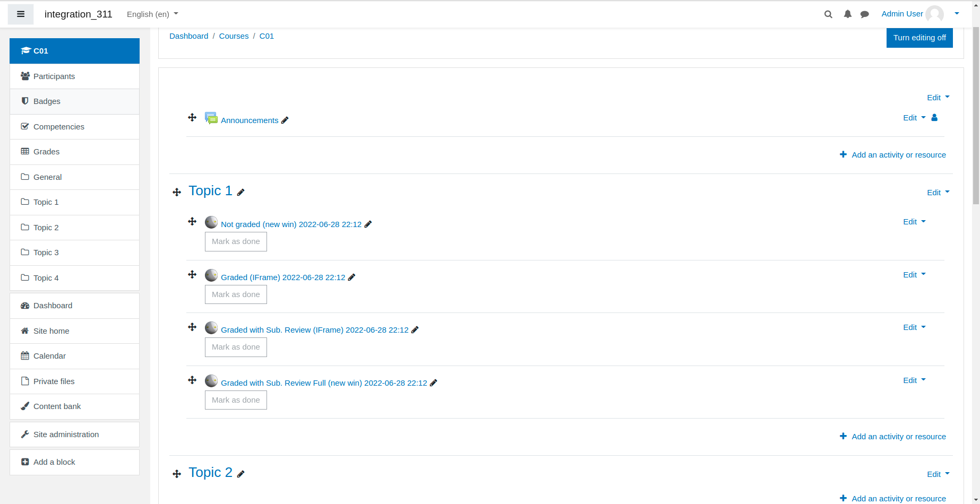Open the notifications bell icon

coord(848,14)
